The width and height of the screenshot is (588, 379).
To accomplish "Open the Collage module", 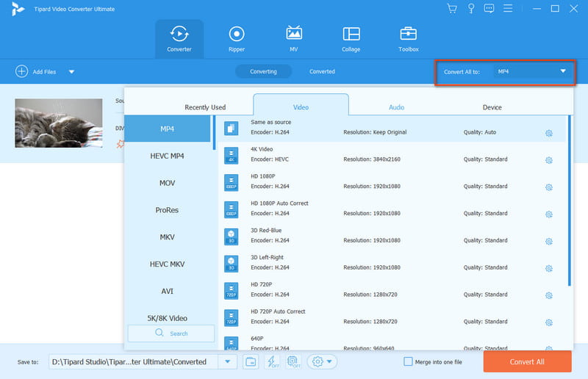I will (x=351, y=39).
